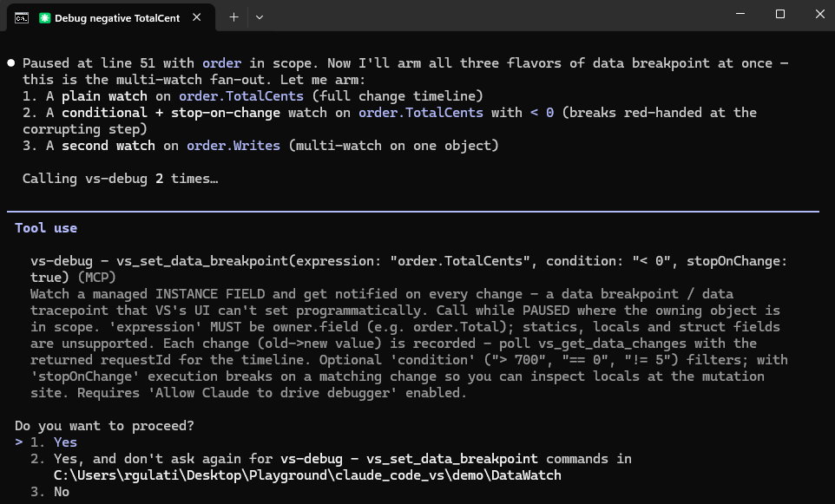Click the DataWatch folder path text

tap(307, 475)
